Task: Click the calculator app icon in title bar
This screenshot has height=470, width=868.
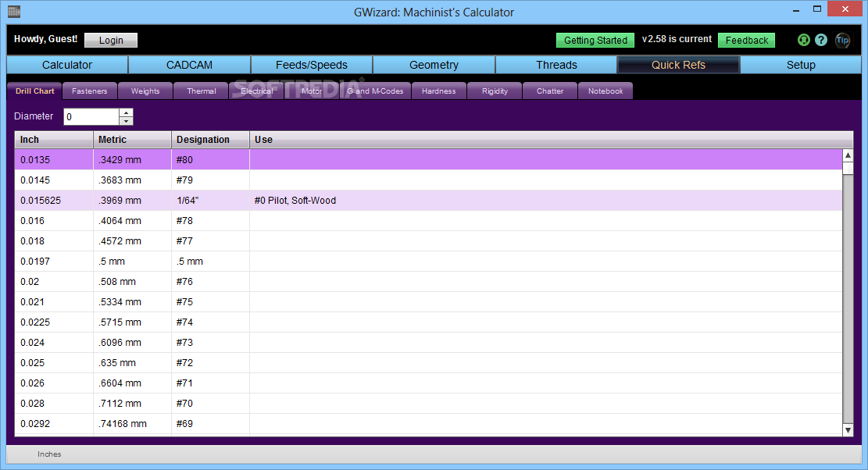Action: tap(14, 12)
